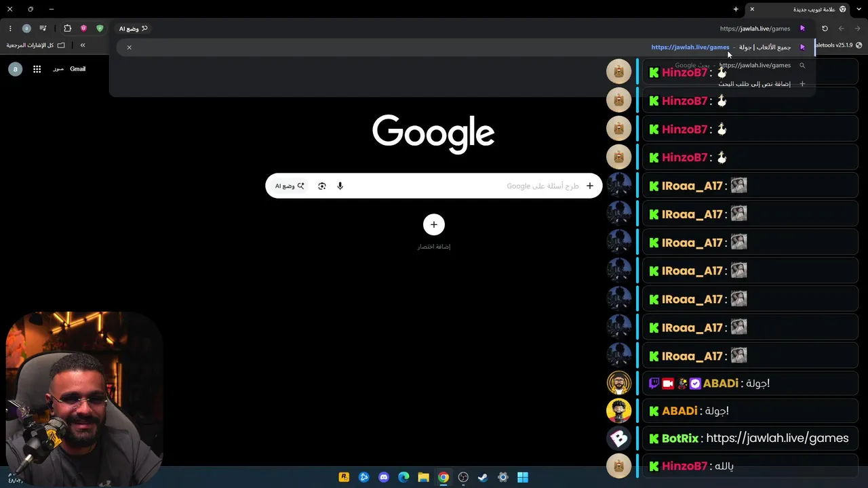Screen dimensions: 868x488
Task: Click the BotRix link https://jawlah.live/games
Action: click(x=777, y=439)
